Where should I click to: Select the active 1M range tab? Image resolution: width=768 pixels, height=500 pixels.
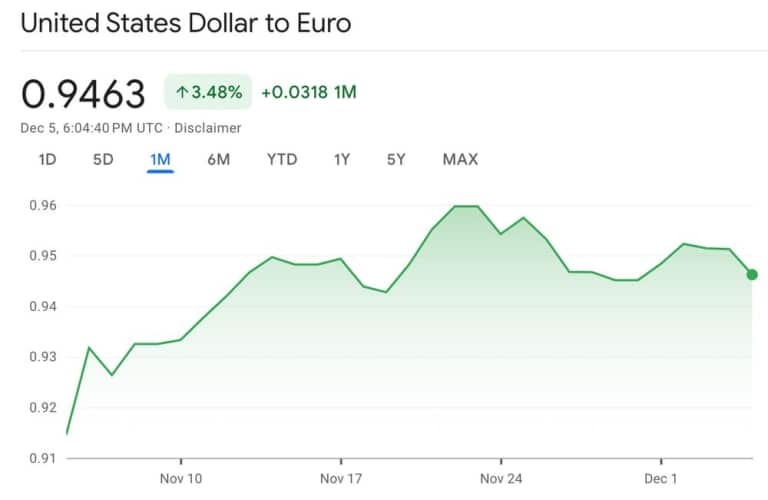(160, 159)
